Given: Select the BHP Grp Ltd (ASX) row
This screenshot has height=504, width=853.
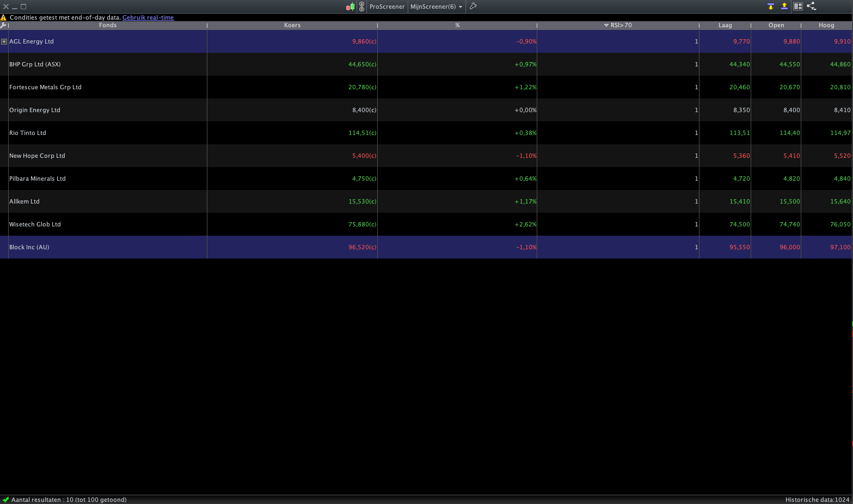Looking at the screenshot, I should (x=426, y=64).
